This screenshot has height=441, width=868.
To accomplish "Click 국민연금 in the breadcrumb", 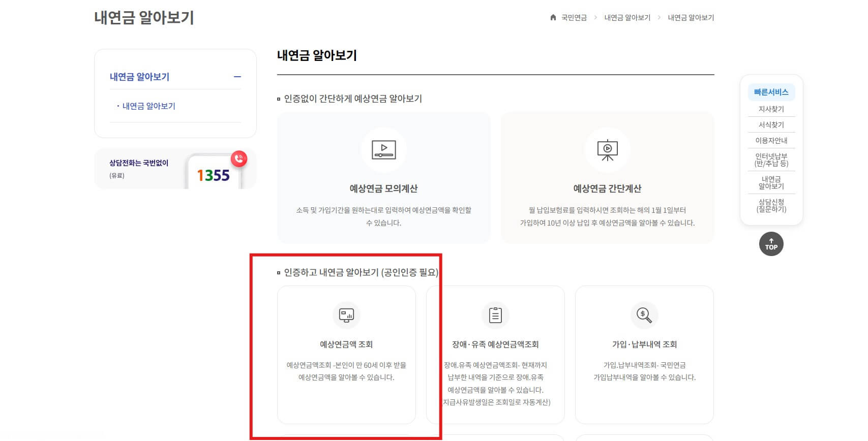I will [574, 18].
